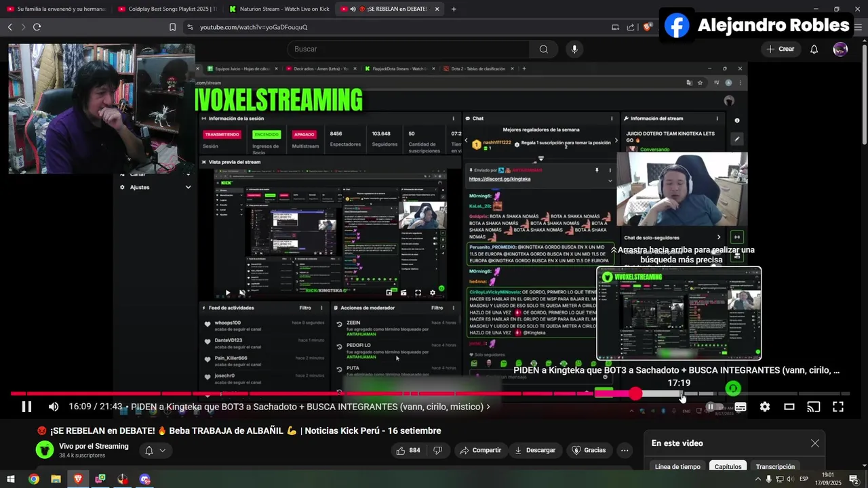
Task: Open the Vivo por el Streaming channel avatar
Action: (45, 450)
